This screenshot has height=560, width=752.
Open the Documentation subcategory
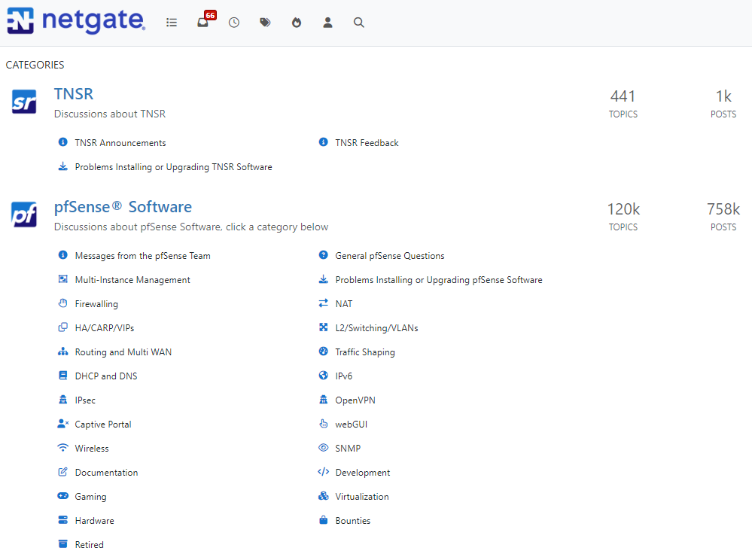click(106, 473)
